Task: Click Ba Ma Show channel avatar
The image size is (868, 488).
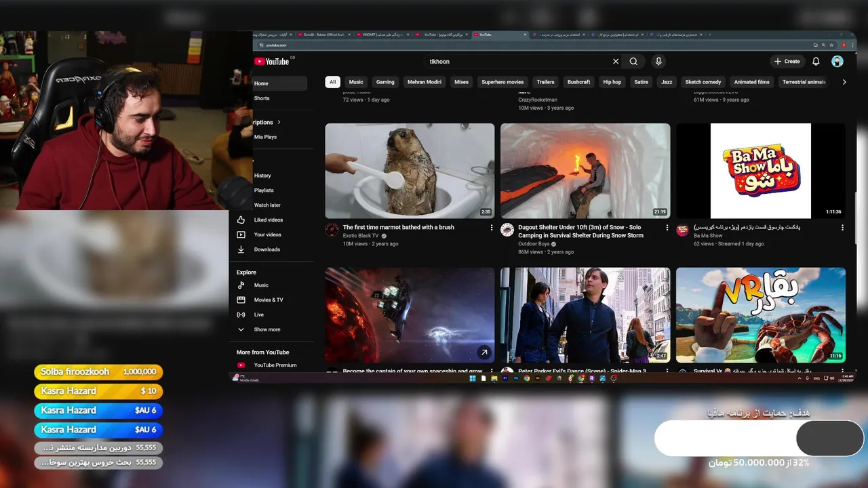Action: (x=683, y=230)
